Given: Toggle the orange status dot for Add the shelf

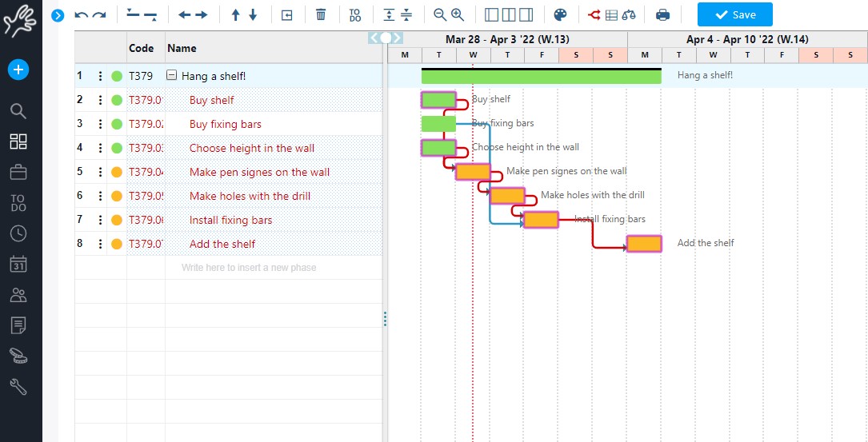Looking at the screenshot, I should tap(117, 245).
